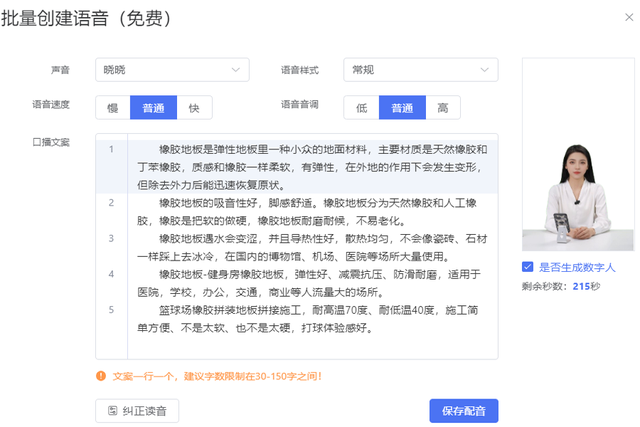Click line number 2 in gutter
The width and height of the screenshot is (640, 427).
pos(111,203)
